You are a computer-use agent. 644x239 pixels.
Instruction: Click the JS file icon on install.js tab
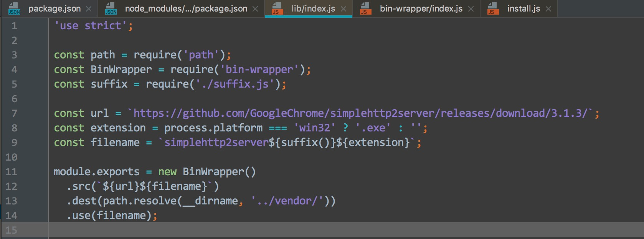(493, 8)
